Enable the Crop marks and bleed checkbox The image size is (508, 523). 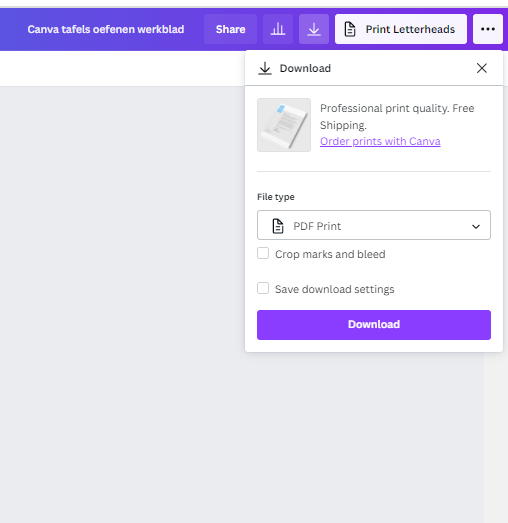(263, 253)
